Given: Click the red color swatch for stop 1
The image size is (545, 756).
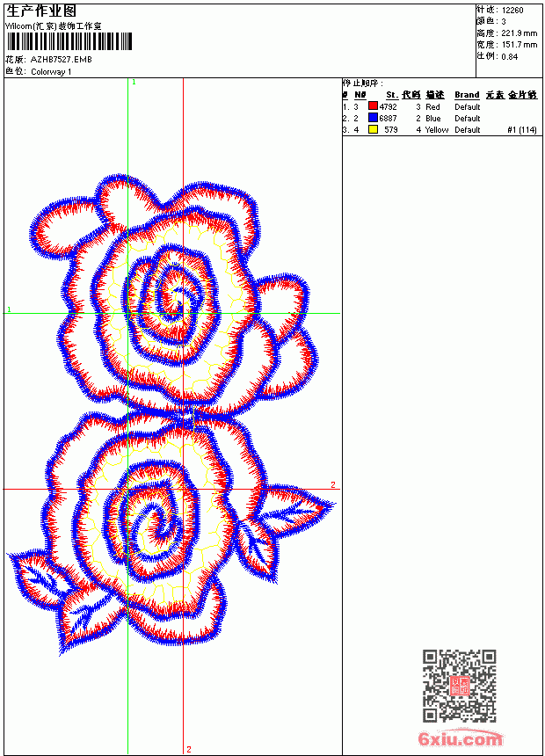Looking at the screenshot, I should (373, 106).
